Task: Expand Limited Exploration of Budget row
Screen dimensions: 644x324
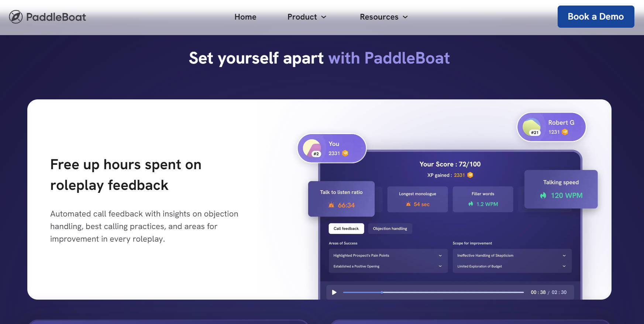Action: coord(512,266)
